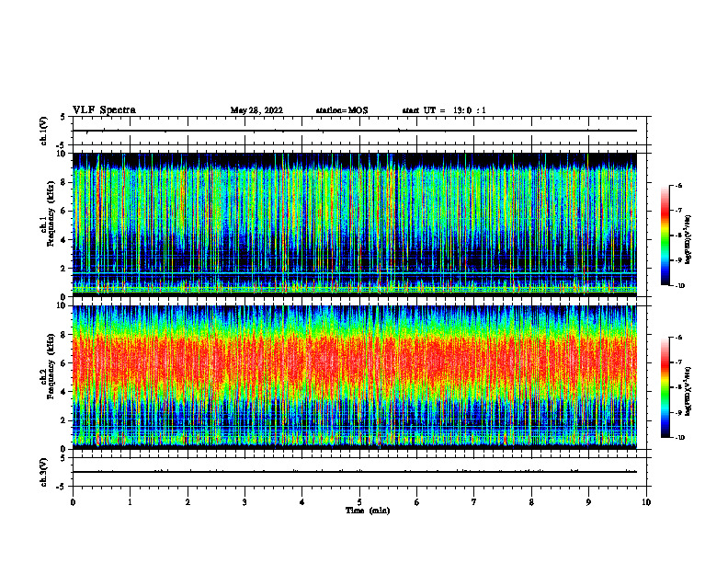The height and width of the screenshot is (563, 728).
Task: Click the "-7" tick on ch.1 colorbar
Action: 678,211
